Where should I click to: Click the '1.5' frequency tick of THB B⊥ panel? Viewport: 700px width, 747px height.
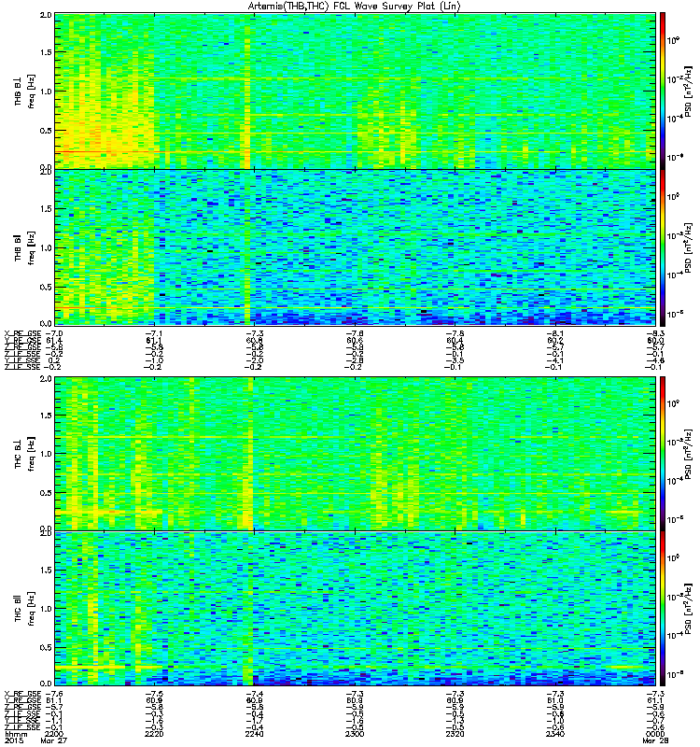tap(46, 52)
